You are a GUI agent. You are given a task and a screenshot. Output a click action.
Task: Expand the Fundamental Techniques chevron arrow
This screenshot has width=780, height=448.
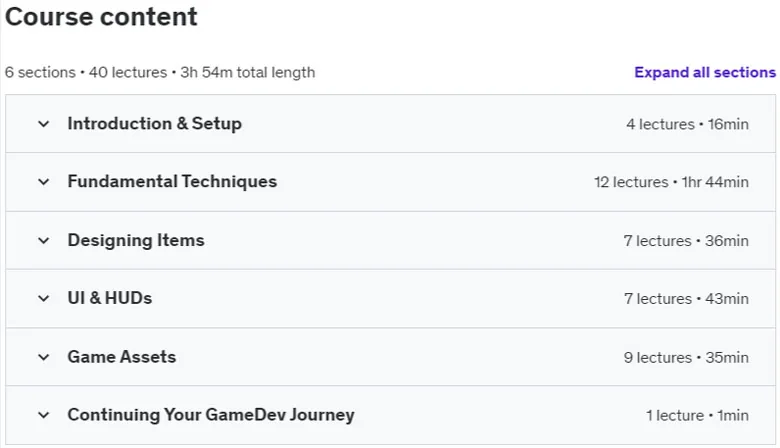[x=44, y=182]
